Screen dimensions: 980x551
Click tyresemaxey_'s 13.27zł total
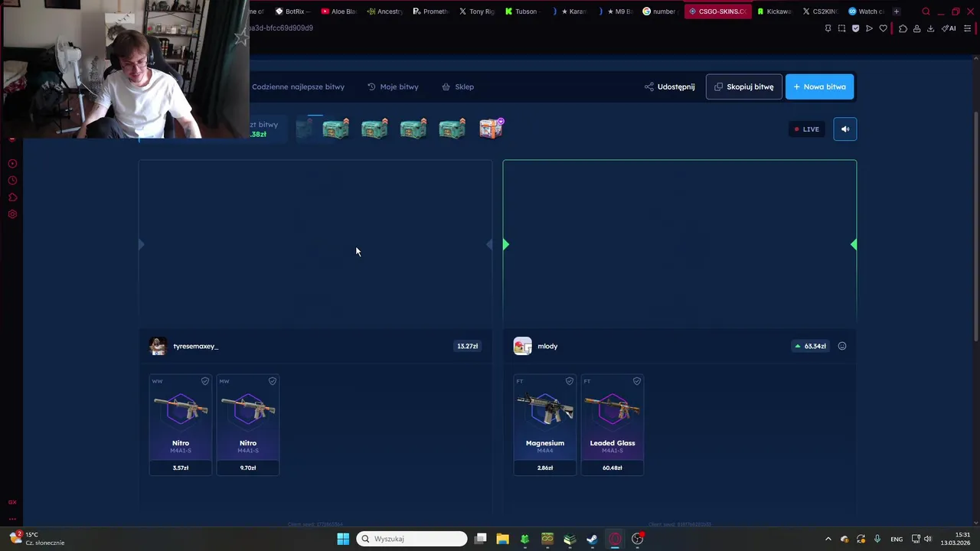click(468, 346)
